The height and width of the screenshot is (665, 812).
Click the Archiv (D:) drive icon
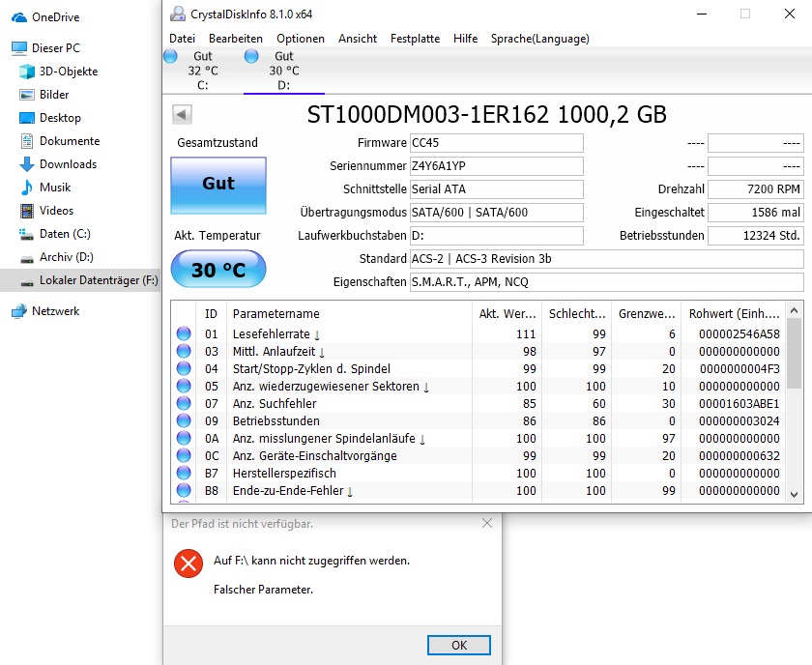(27, 258)
